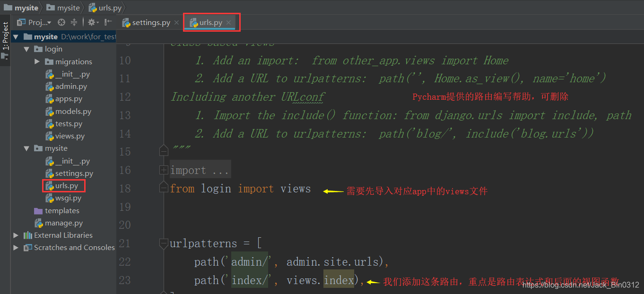Collapse the login folder arrow
Viewport: 644px width, 294px height.
pyautogui.click(x=26, y=49)
